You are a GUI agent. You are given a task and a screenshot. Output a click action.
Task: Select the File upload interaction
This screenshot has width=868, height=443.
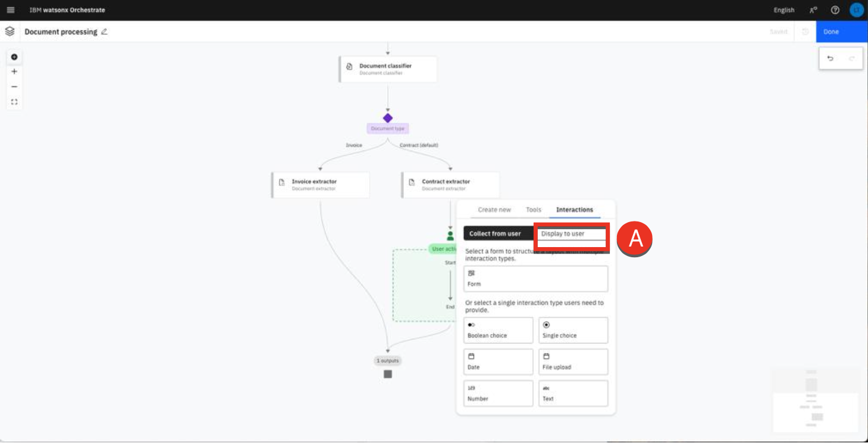573,361
